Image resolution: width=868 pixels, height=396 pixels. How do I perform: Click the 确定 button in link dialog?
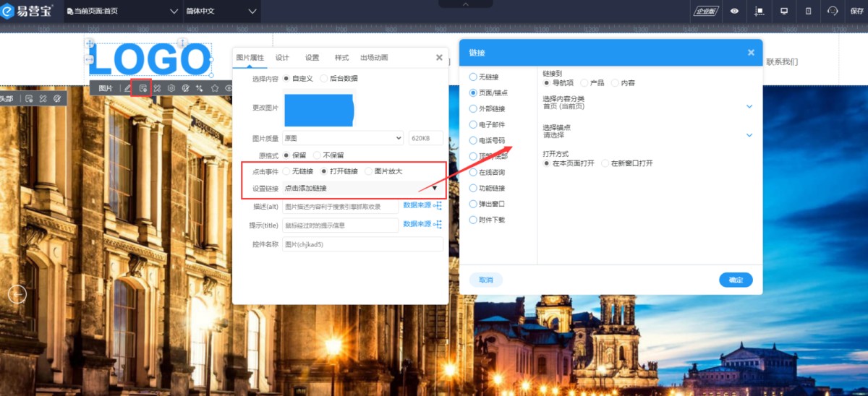pyautogui.click(x=736, y=280)
